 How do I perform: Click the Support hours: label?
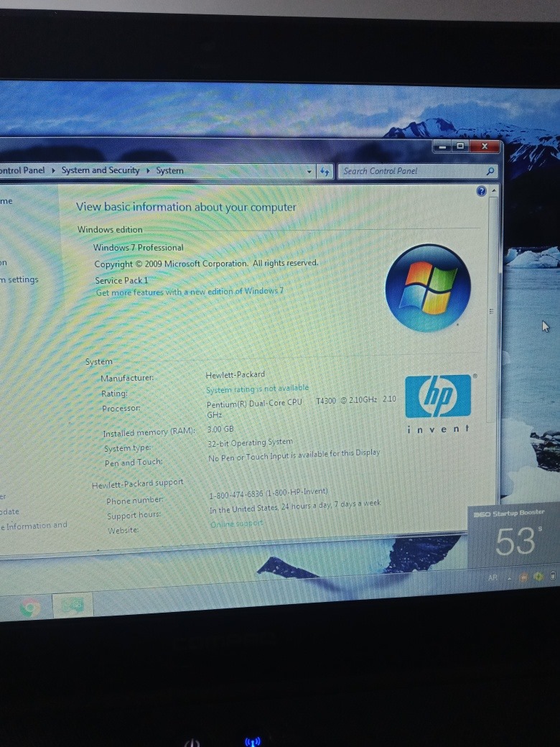tap(134, 515)
